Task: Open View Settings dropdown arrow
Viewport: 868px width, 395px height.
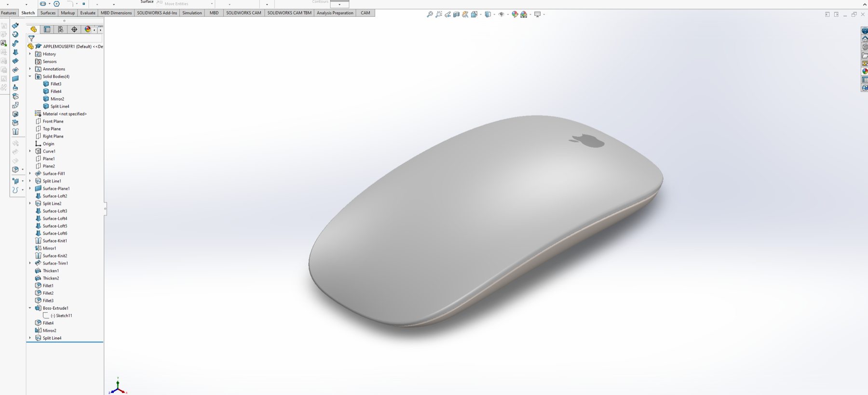Action: (x=544, y=14)
